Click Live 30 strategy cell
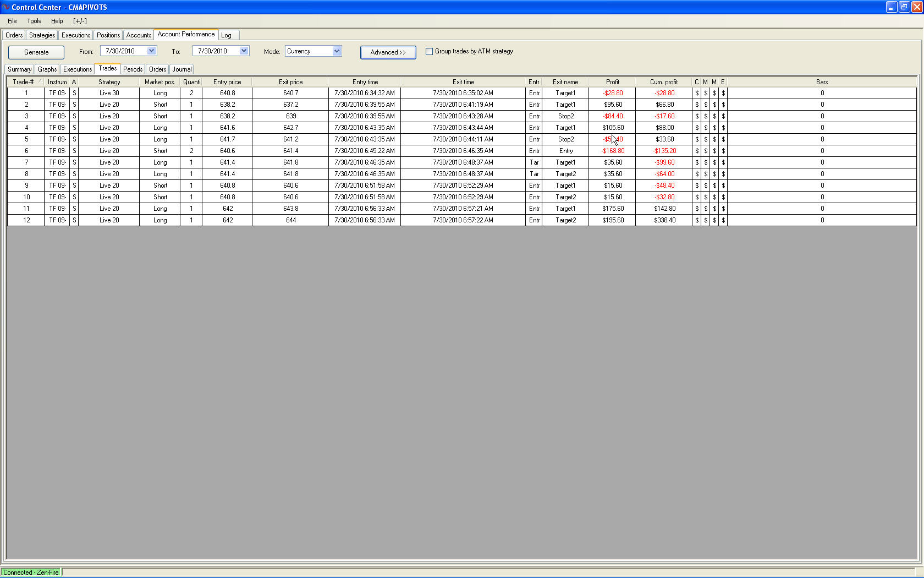Screen dimensions: 924x578 point(109,93)
